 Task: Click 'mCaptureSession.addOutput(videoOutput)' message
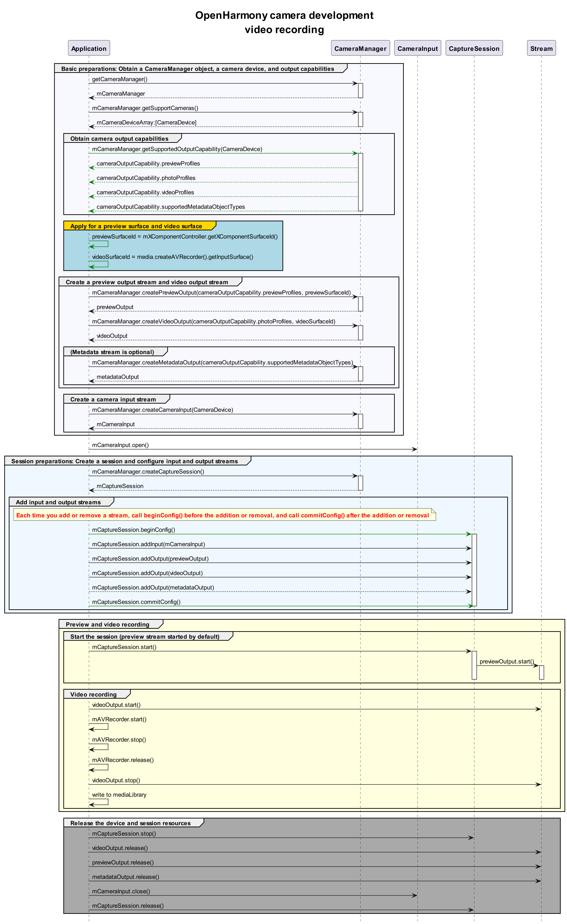point(147,573)
